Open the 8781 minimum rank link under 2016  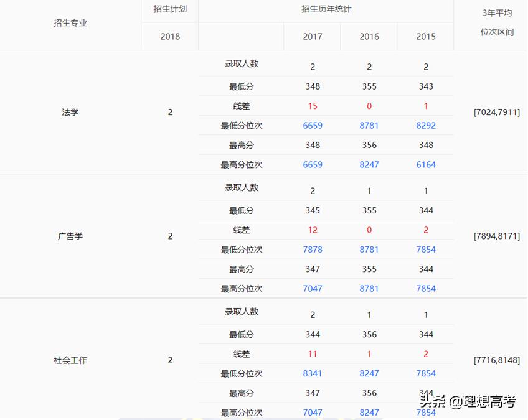[369, 126]
